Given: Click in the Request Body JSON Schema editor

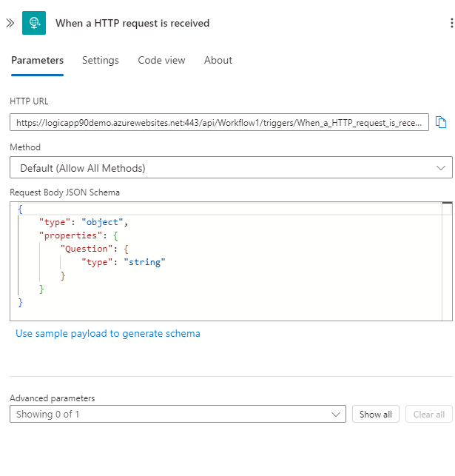Looking at the screenshot, I should coord(226,261).
